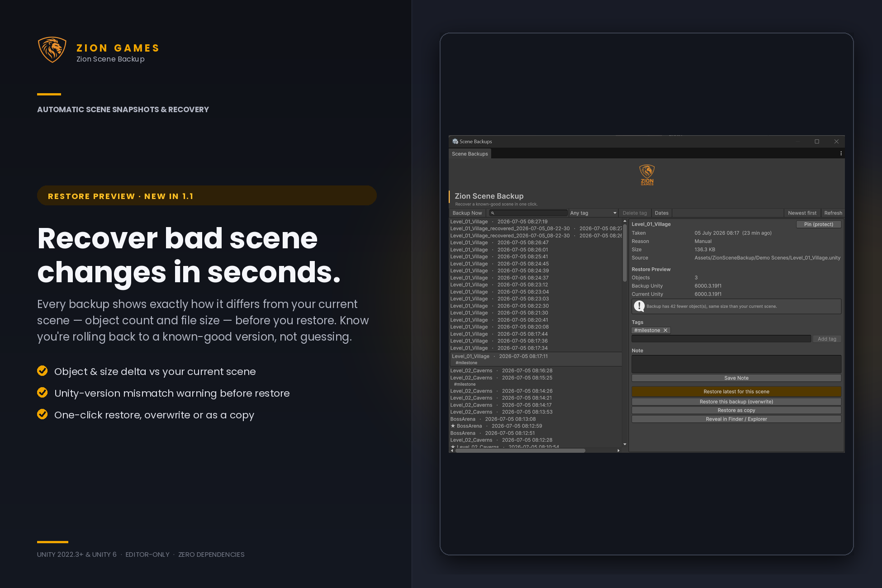This screenshot has width=882, height=588.
Task: Click the Size value 136.3 KB
Action: point(705,250)
